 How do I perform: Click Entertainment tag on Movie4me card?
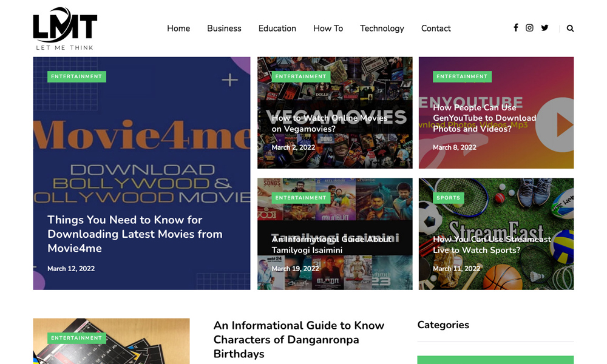tap(76, 76)
